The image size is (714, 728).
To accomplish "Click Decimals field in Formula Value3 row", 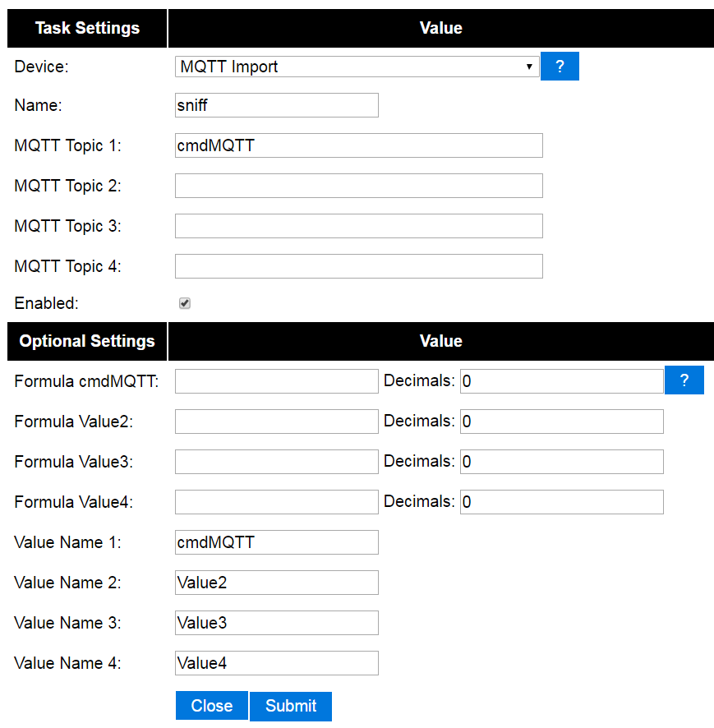I will click(562, 462).
